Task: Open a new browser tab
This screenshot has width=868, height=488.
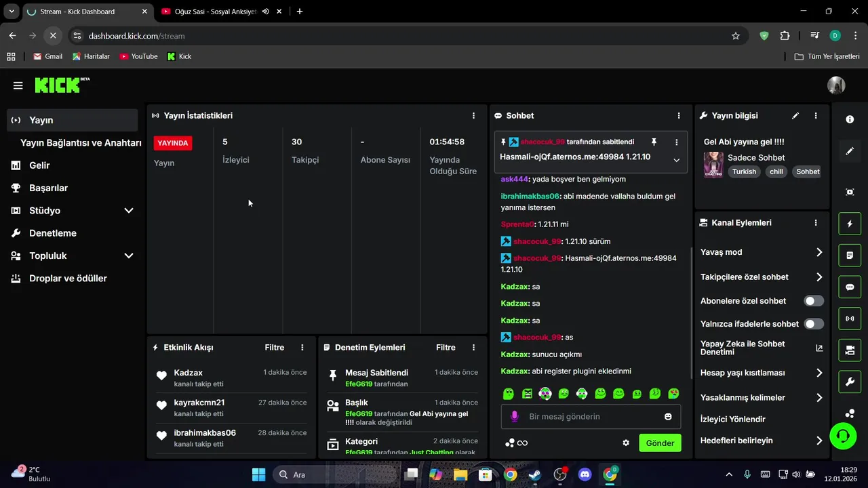Action: click(300, 12)
